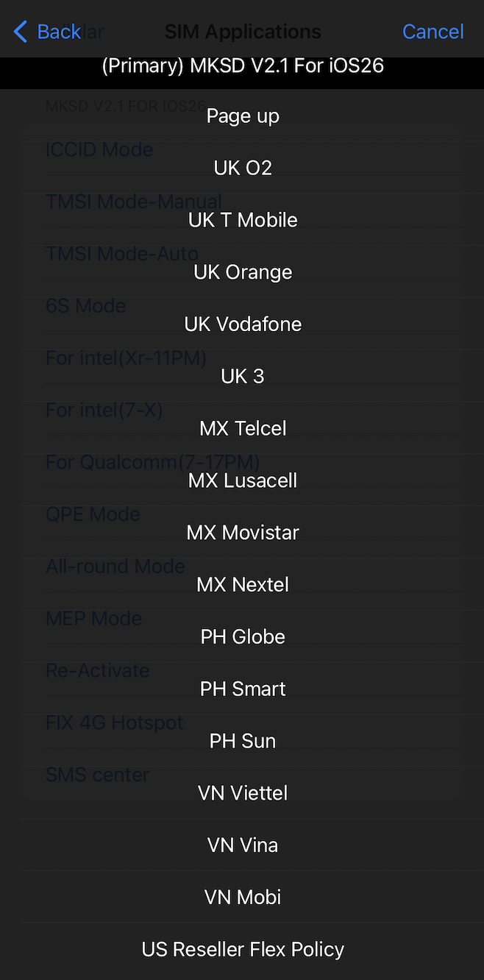The height and width of the screenshot is (980, 484).
Task: Choose PH Globe carrier
Action: pyautogui.click(x=243, y=636)
